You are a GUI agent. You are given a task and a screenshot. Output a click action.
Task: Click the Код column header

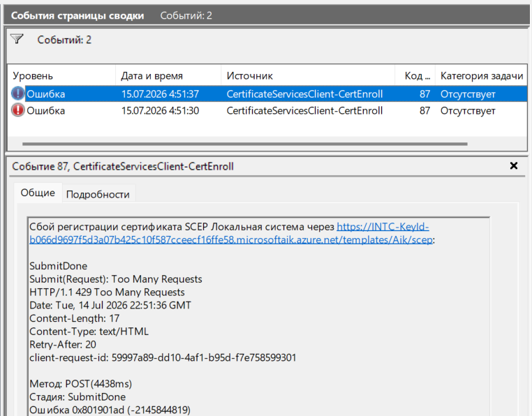point(415,75)
